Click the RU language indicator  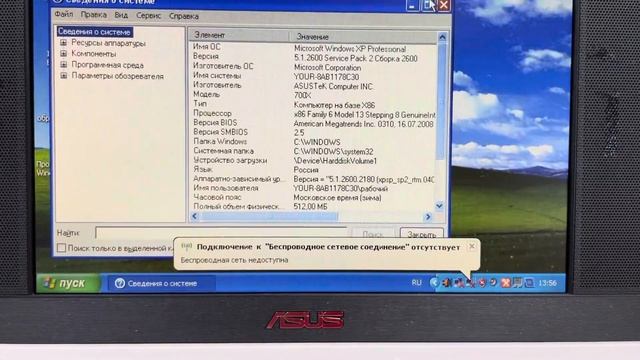[x=416, y=282]
